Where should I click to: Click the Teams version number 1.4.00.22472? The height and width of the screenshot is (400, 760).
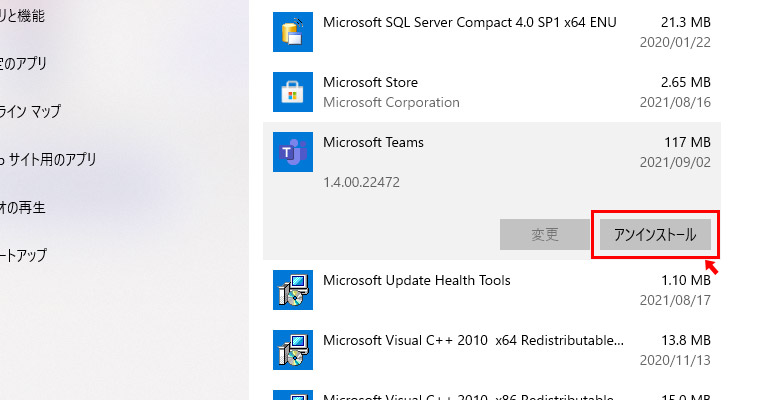(362, 183)
